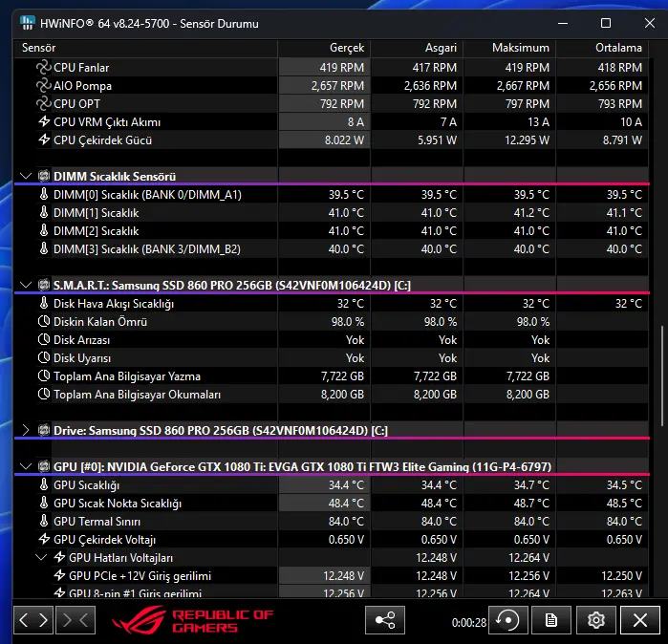Click thermometer icon of GPU Sıcak Nokta Sıcaklığı
The height and width of the screenshot is (644, 668).
(44, 503)
